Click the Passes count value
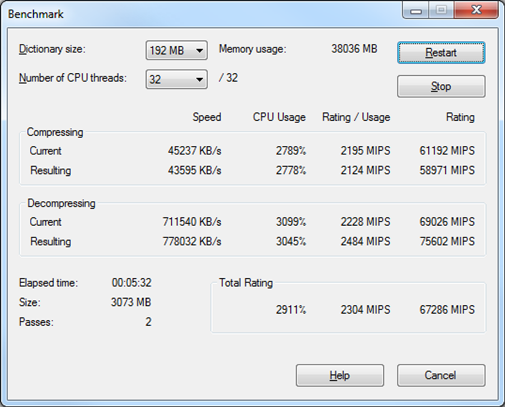This screenshot has width=505, height=407. (148, 322)
